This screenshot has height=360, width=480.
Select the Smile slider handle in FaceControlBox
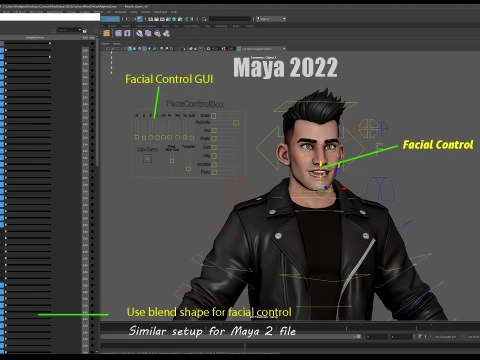click(x=214, y=116)
